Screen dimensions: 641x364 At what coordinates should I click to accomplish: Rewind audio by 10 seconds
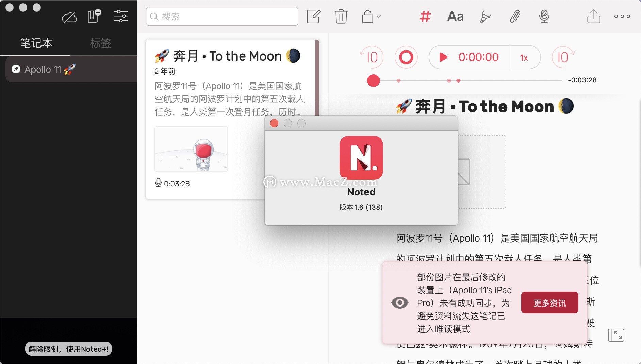(371, 57)
